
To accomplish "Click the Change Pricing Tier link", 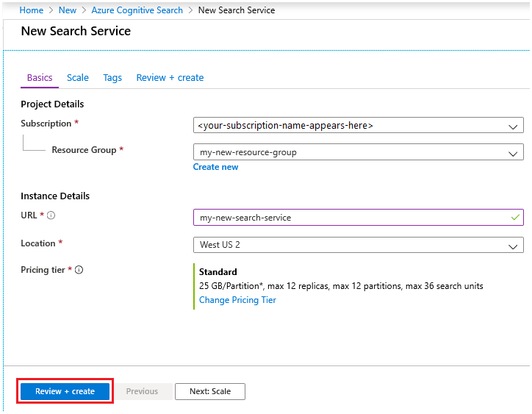I will 237,300.
